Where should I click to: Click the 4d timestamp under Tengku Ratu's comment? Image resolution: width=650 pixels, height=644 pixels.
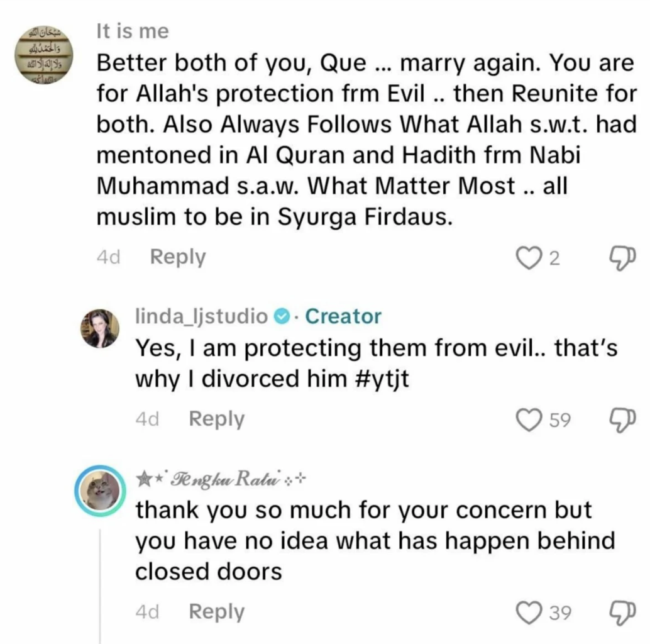(147, 611)
